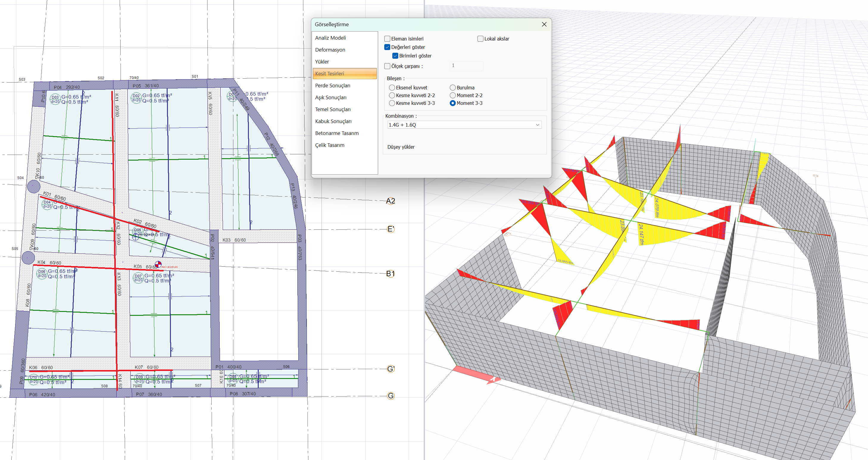
Task: Switch to Deformasyon in the list
Action: click(x=330, y=50)
